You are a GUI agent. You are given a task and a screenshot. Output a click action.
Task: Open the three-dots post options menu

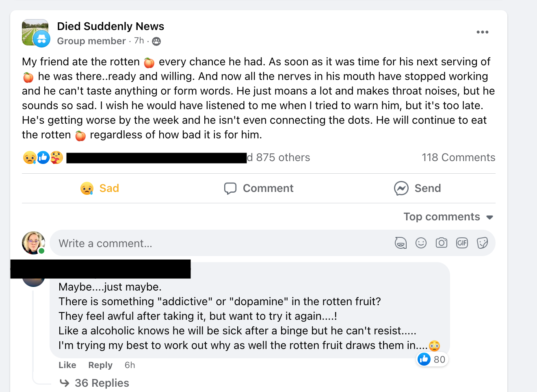pos(482,32)
